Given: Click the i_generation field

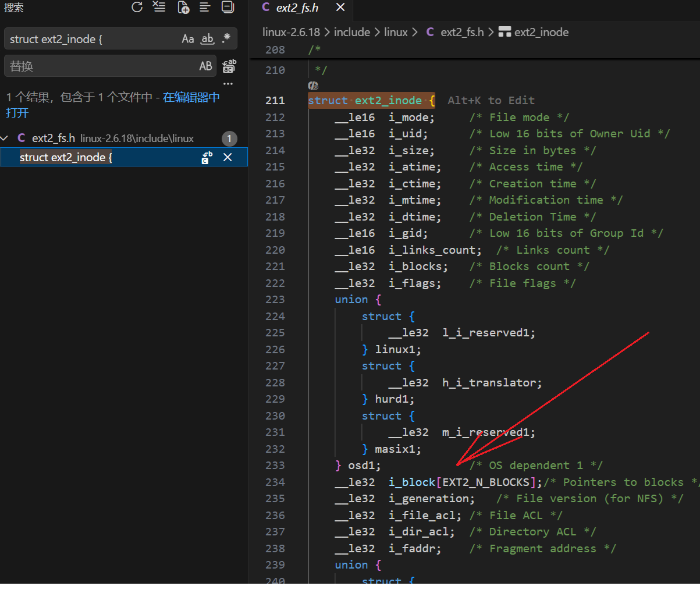Looking at the screenshot, I should [x=432, y=499].
